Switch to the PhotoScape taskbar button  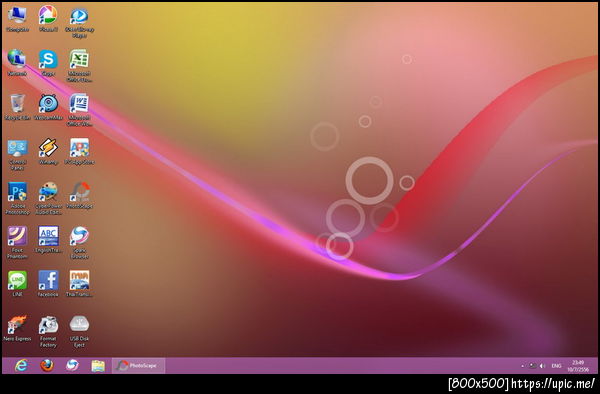point(139,365)
